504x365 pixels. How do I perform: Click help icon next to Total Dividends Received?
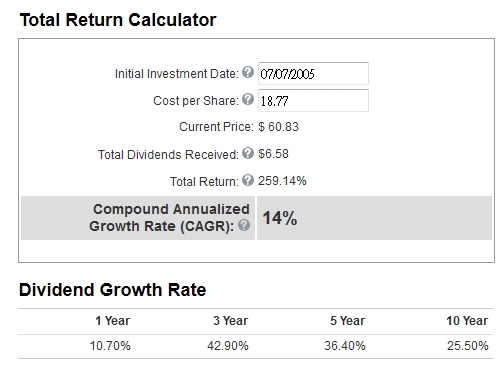pos(248,153)
